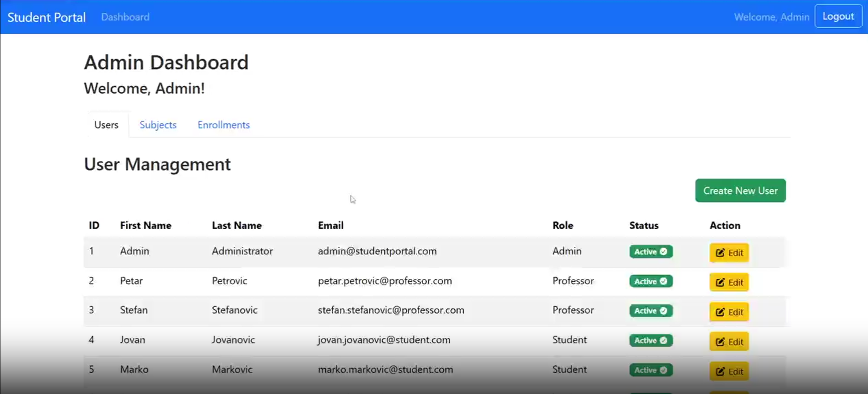
Task: Click the Admin Dashboard heading
Action: tap(166, 62)
